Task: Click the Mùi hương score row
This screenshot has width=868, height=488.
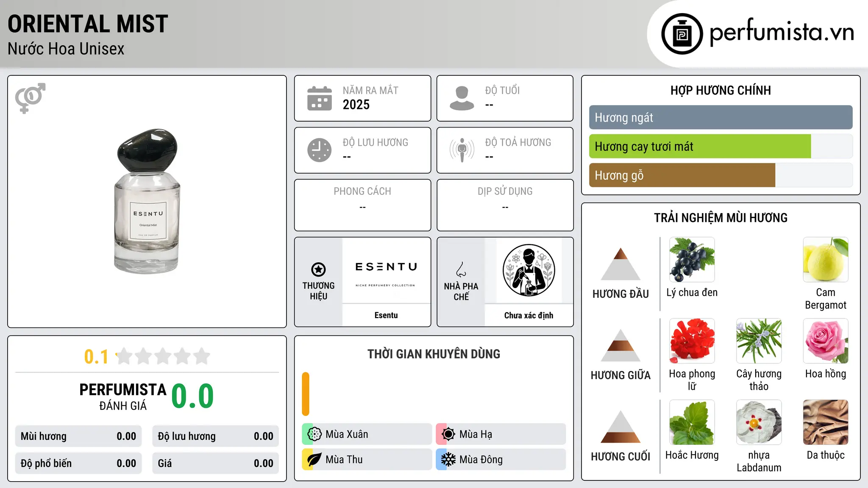Action: click(x=78, y=436)
